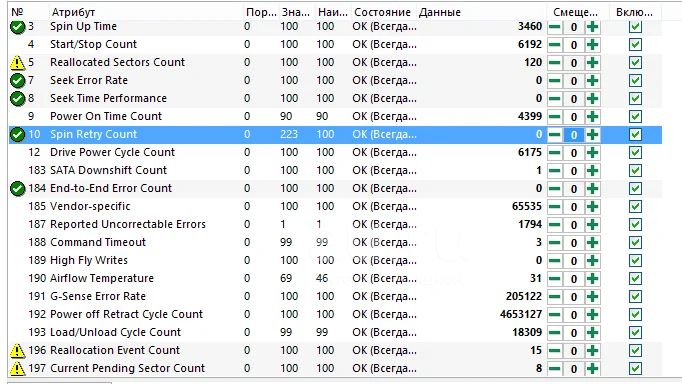This screenshot has height=384, width=682.
Task: Click the warning icon for Reallocation Event Count
Action: pos(17,351)
